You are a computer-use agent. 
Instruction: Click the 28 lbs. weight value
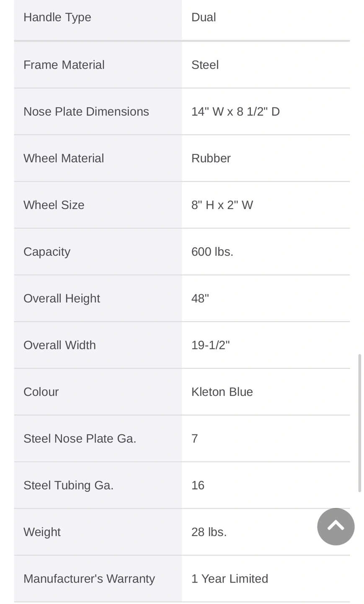point(209,532)
